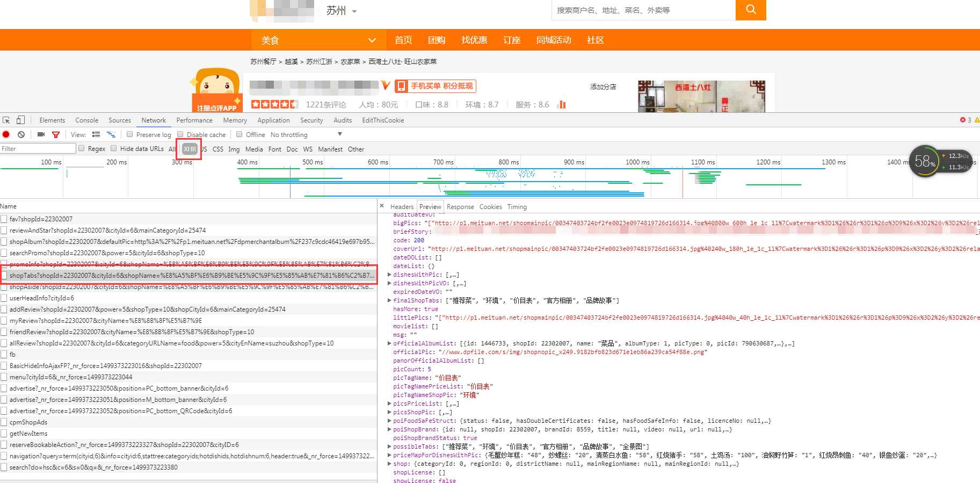980x483 pixels.
Task: Select the shopTabs?shopId=22302007 request row
Action: click(188, 276)
